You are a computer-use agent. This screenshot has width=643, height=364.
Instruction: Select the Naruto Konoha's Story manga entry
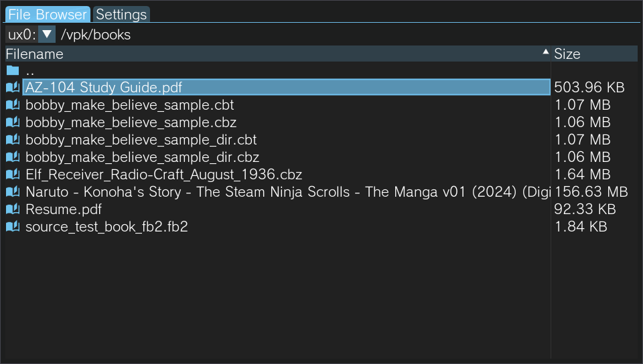287,191
